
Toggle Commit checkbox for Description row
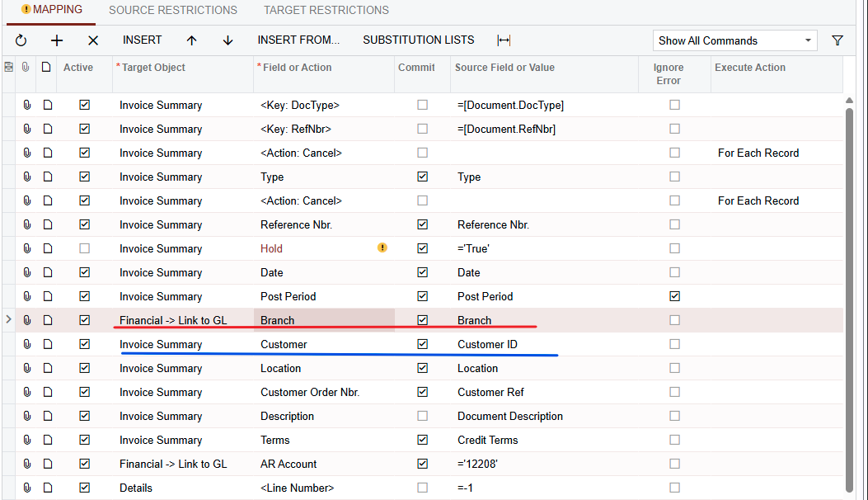click(x=422, y=416)
